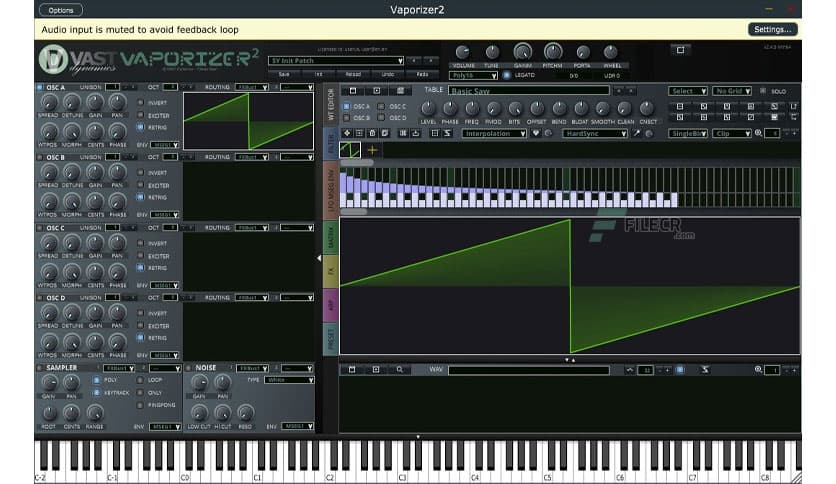Enable EXCITER for OSC A
Viewport: 836px width, 484px height.
[x=140, y=115]
